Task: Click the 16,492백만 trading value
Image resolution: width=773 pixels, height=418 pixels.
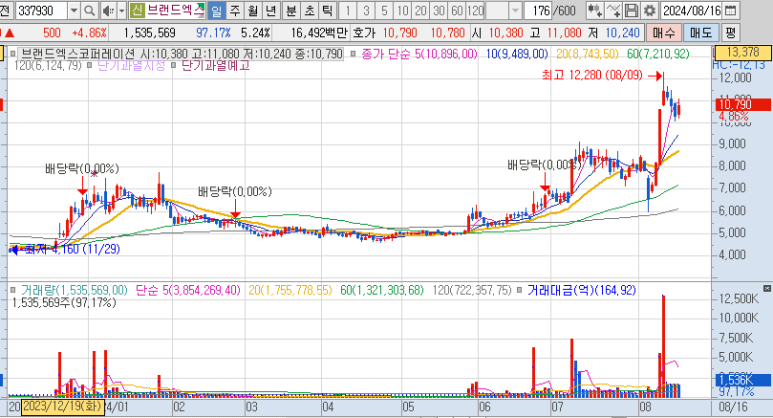Action: click(319, 33)
